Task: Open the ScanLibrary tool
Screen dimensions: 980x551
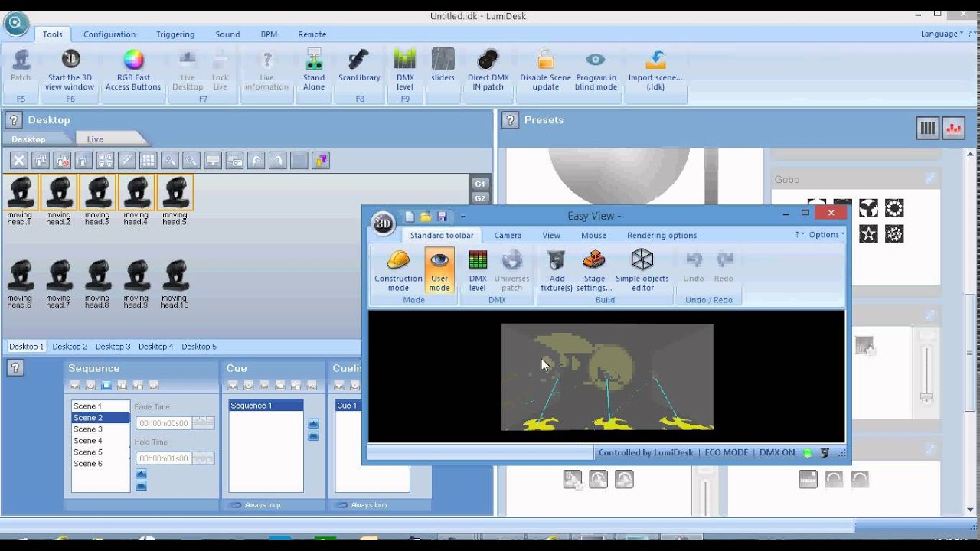Action: point(359,66)
